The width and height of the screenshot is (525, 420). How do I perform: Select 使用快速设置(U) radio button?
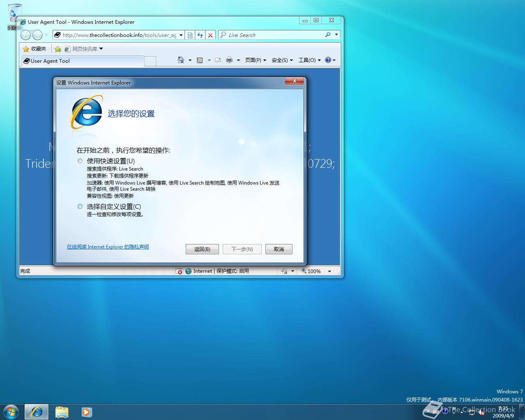[80, 161]
